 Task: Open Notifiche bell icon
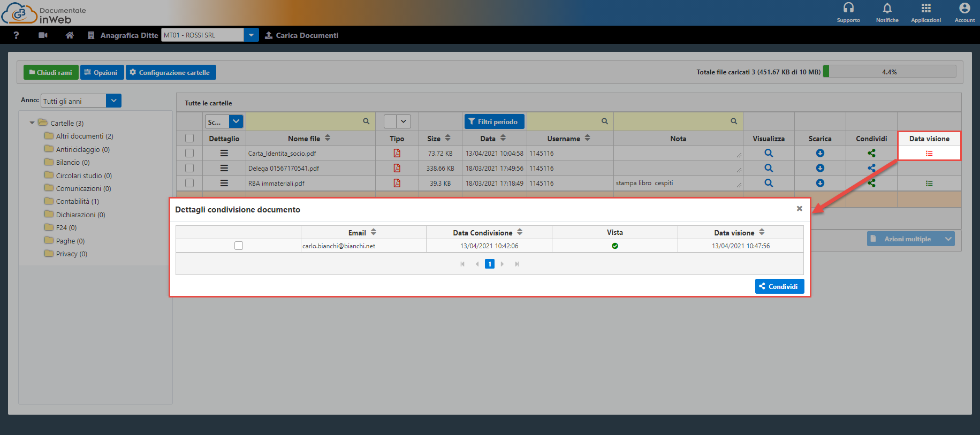887,8
